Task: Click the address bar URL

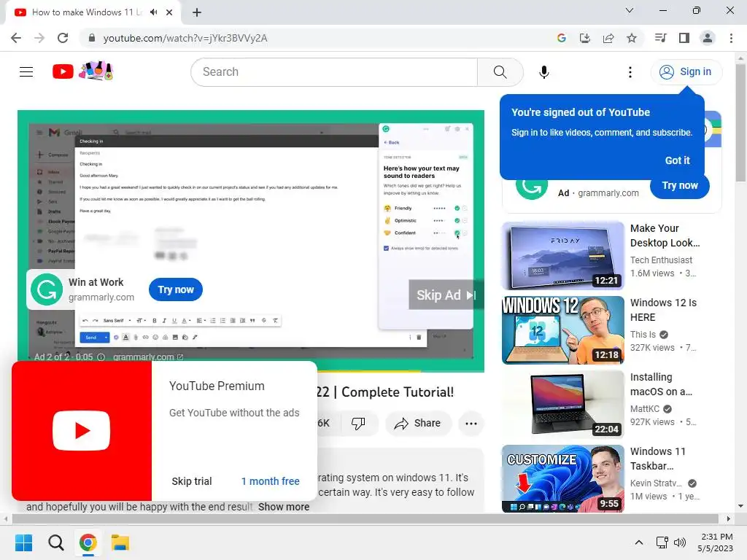Action: point(185,38)
